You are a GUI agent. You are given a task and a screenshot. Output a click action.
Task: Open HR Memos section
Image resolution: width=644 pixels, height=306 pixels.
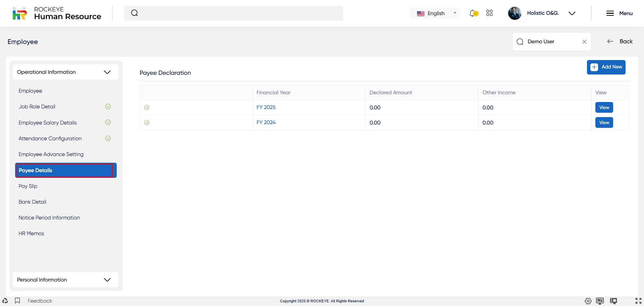tap(31, 234)
